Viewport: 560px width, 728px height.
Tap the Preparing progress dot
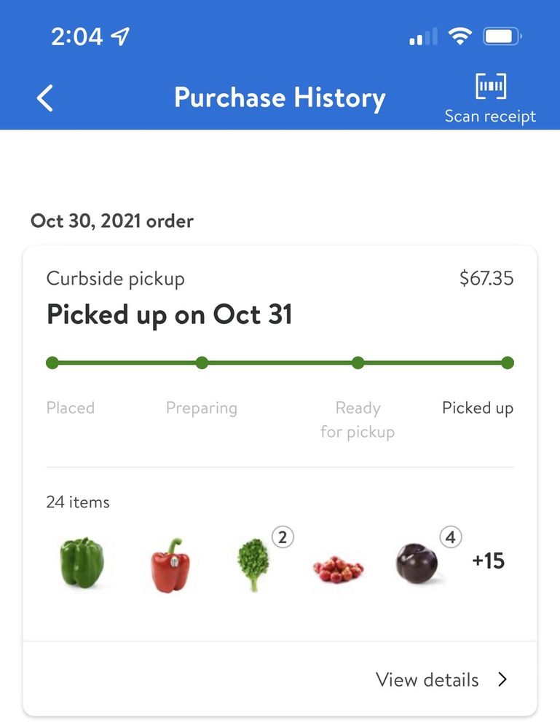[202, 363]
